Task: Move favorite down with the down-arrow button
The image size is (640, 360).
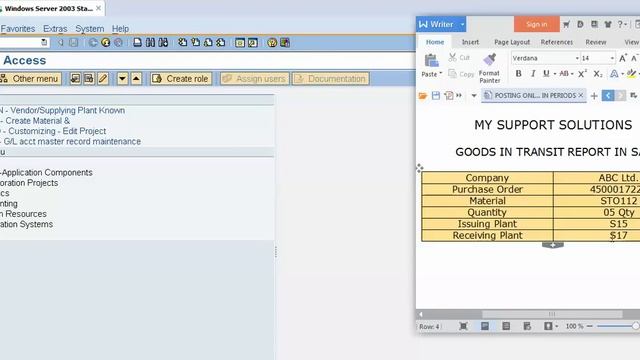Action: click(x=122, y=78)
